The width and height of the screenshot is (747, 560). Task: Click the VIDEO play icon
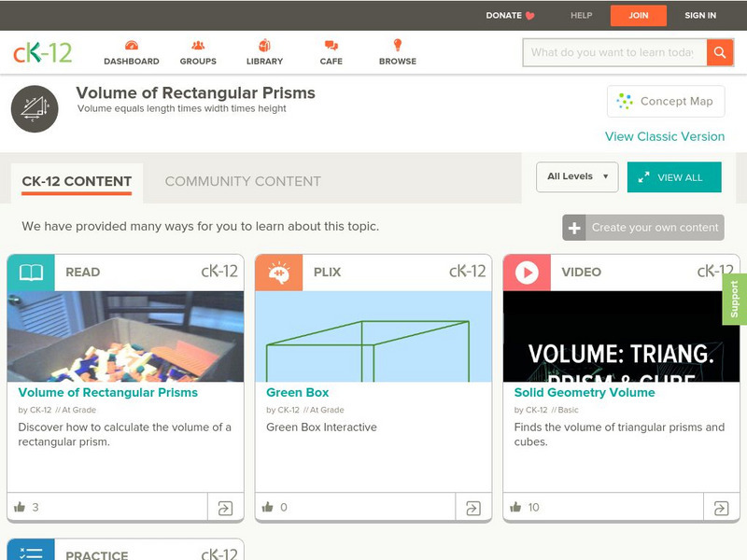(527, 273)
